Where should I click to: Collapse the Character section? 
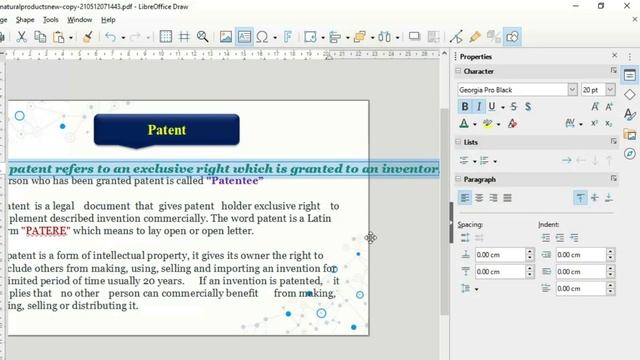coord(458,71)
